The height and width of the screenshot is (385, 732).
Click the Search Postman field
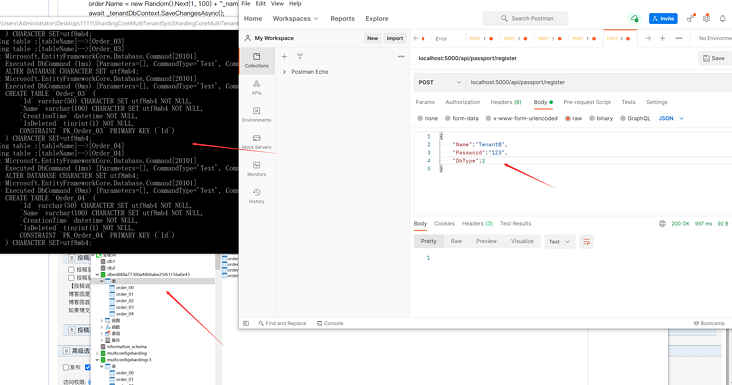[x=525, y=19]
